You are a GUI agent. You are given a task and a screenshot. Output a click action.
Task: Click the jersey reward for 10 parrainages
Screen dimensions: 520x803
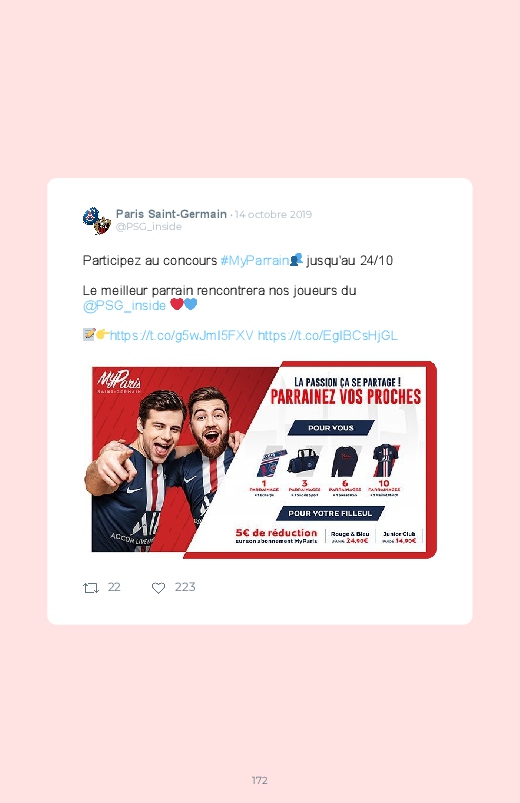(x=384, y=460)
